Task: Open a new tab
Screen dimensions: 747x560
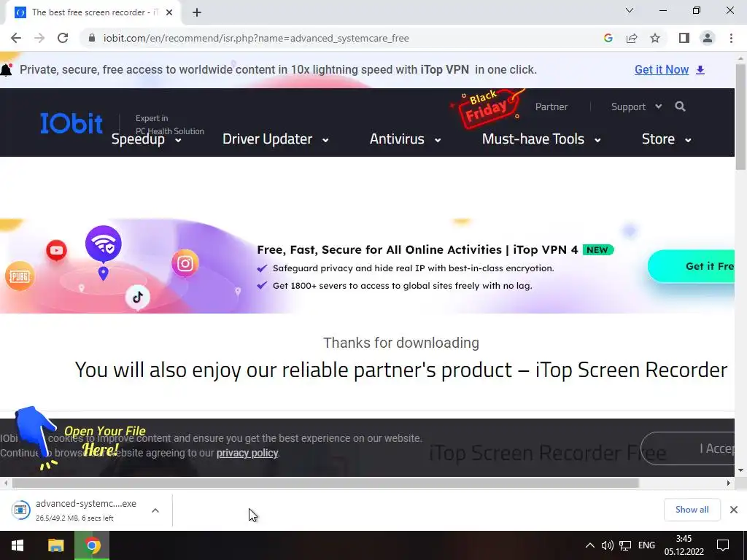Action: (197, 13)
